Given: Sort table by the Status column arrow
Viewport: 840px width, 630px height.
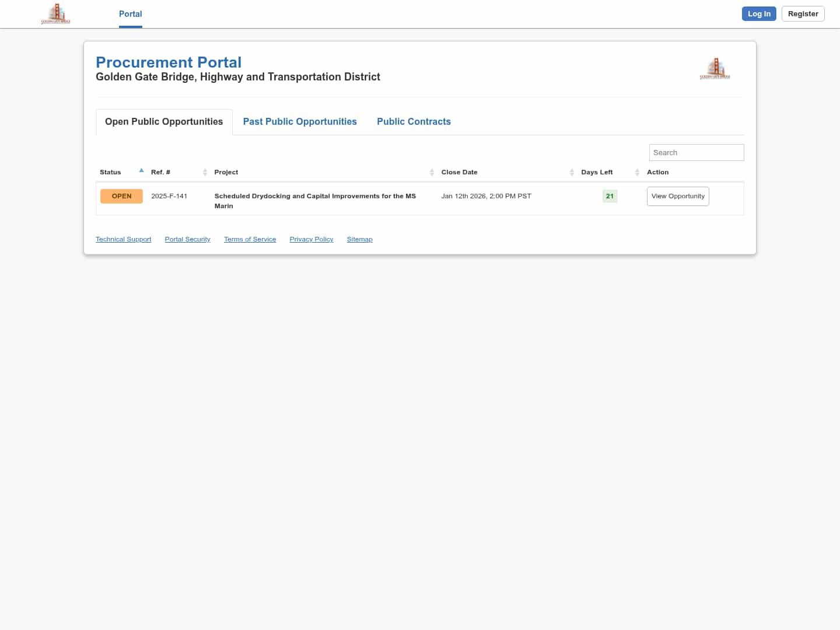Looking at the screenshot, I should click(141, 171).
